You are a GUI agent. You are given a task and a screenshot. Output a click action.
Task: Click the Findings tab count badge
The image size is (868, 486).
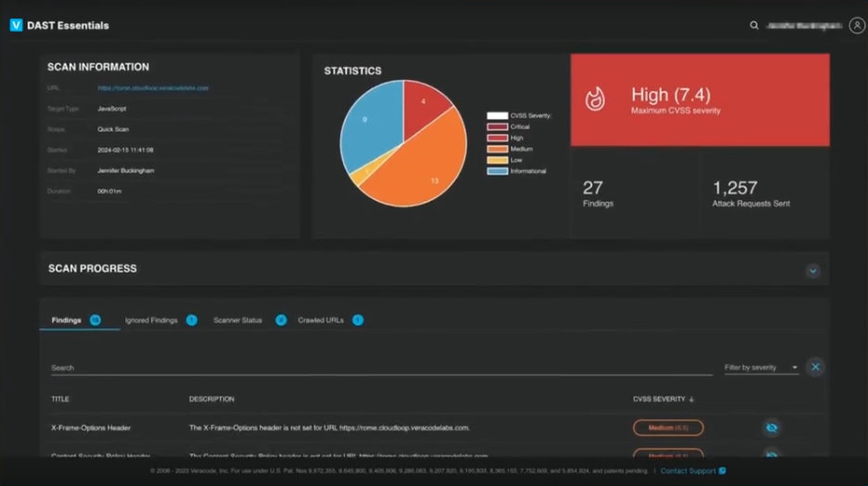tap(95, 320)
